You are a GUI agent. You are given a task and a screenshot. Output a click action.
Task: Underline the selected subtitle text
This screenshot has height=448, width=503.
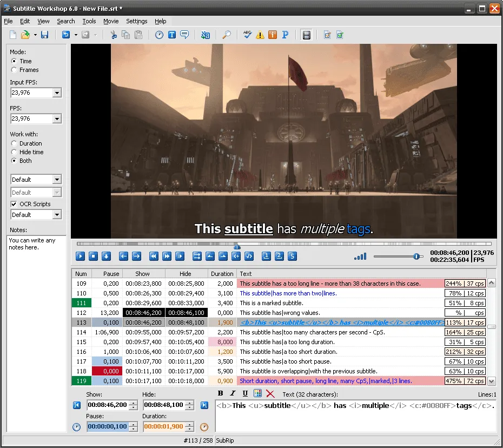[244, 393]
